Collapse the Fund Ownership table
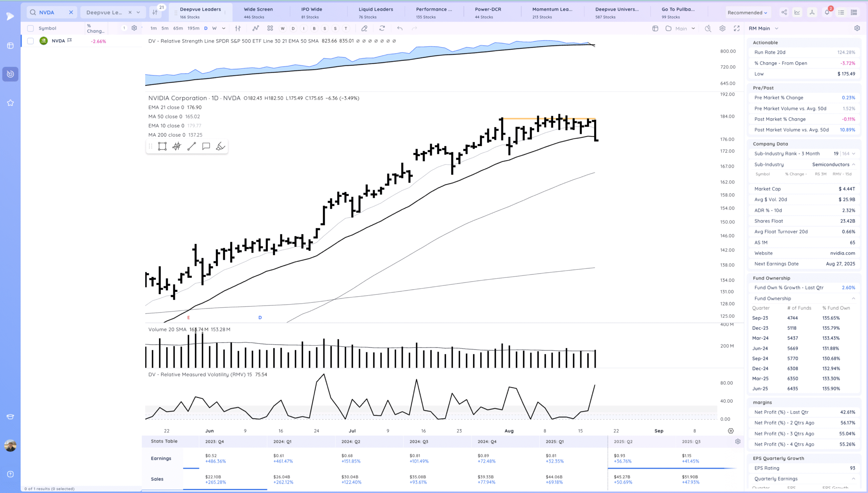 click(853, 299)
